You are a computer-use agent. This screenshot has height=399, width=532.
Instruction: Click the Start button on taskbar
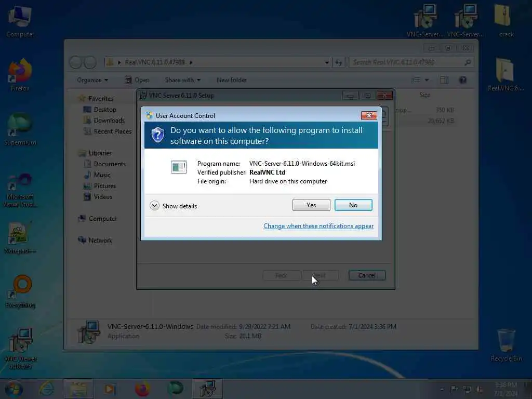[14, 389]
